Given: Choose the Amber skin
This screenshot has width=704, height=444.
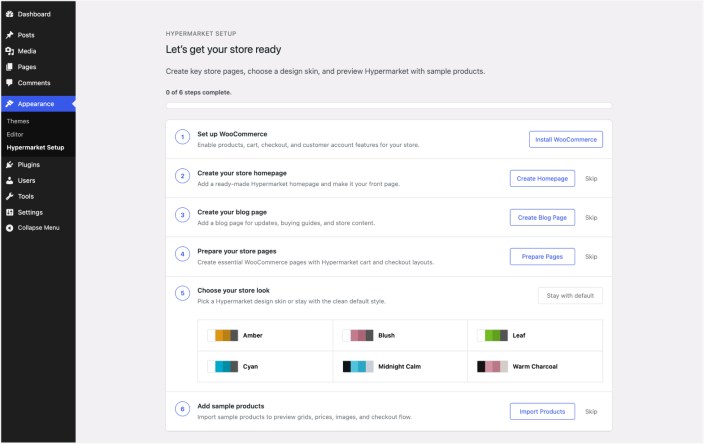Looking at the screenshot, I should [x=265, y=335].
